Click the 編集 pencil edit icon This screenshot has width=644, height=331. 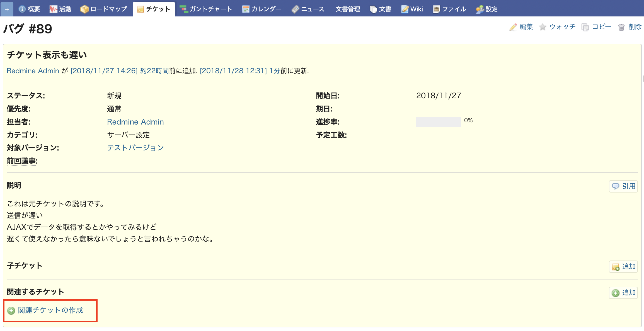click(x=513, y=27)
